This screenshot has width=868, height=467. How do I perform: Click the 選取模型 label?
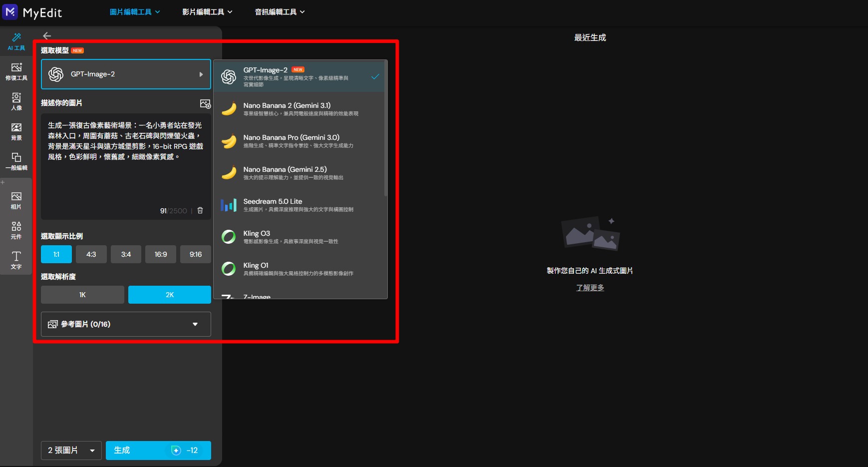click(55, 50)
